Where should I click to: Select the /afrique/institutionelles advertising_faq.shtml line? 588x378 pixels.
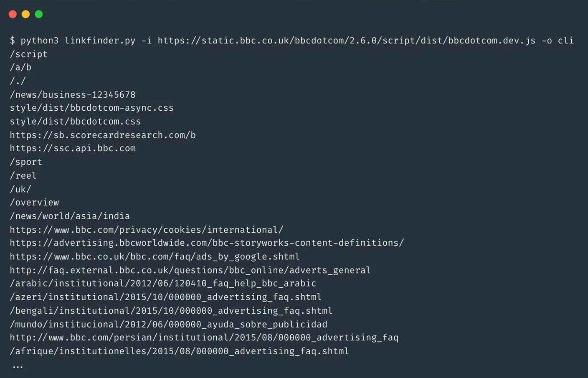[179, 351]
